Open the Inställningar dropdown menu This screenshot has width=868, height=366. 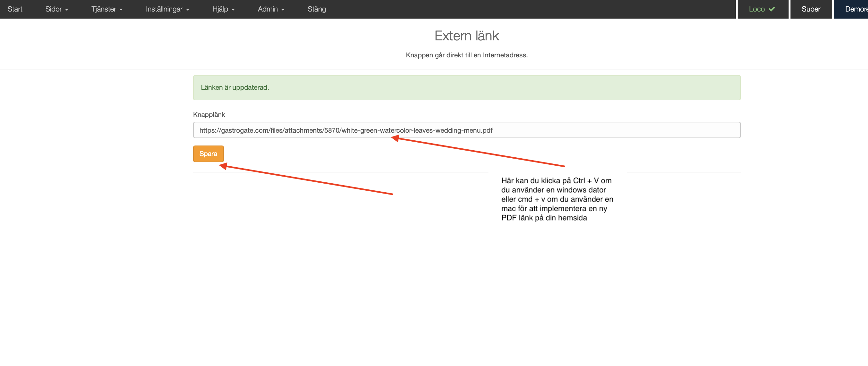[x=168, y=9]
